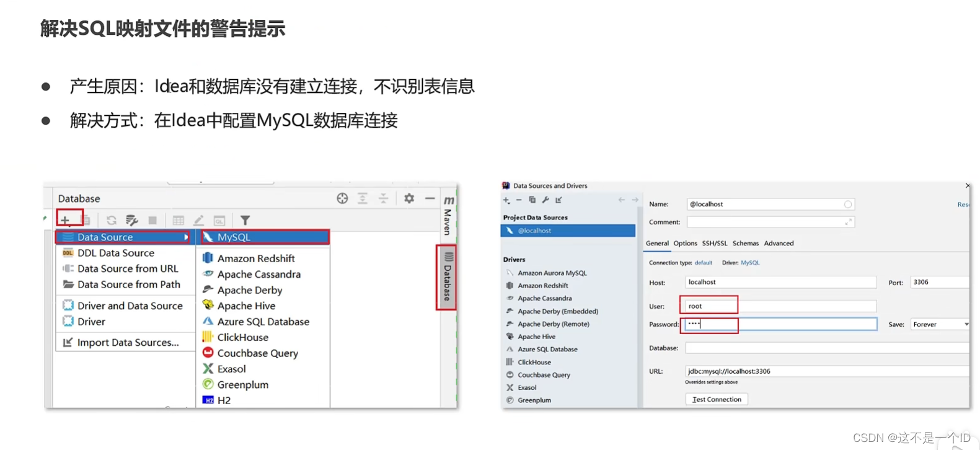Click the forward arrow in Data Sources dialog
The height and width of the screenshot is (450, 980).
[x=635, y=200]
